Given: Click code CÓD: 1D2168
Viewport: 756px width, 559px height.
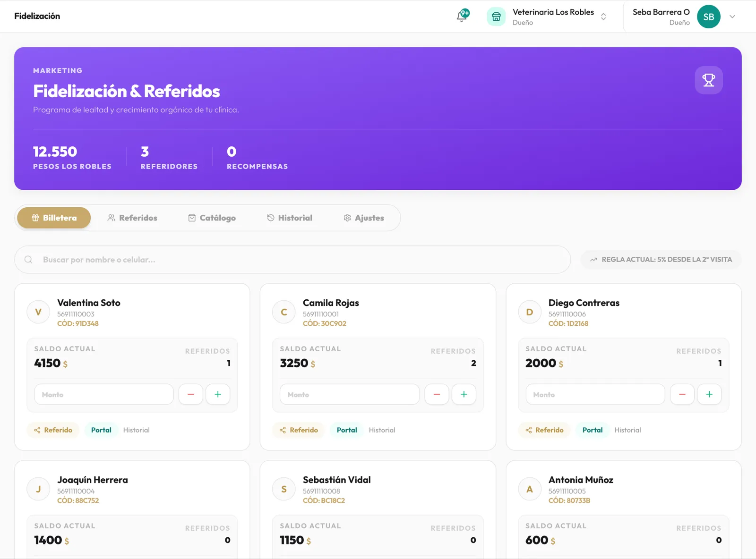Looking at the screenshot, I should click(568, 324).
